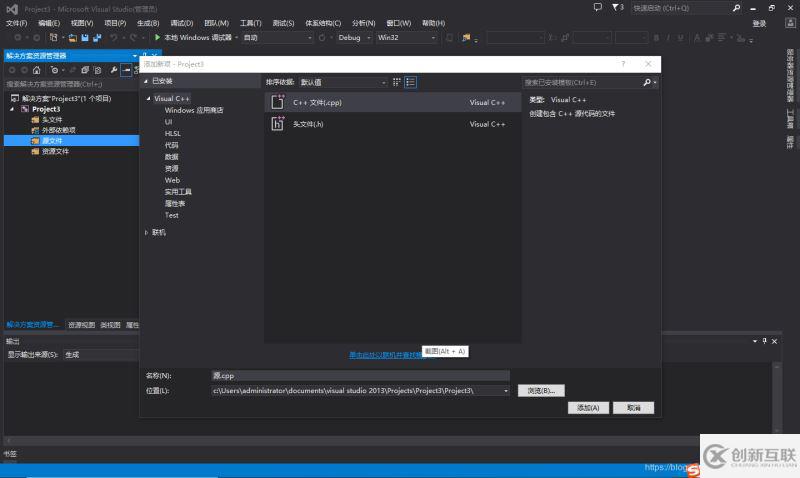Select the Test category

point(171,215)
